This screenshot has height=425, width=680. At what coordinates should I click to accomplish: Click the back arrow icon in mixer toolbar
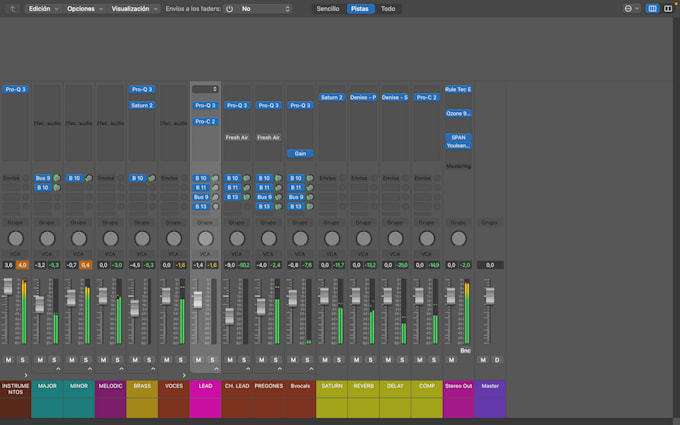tap(12, 9)
